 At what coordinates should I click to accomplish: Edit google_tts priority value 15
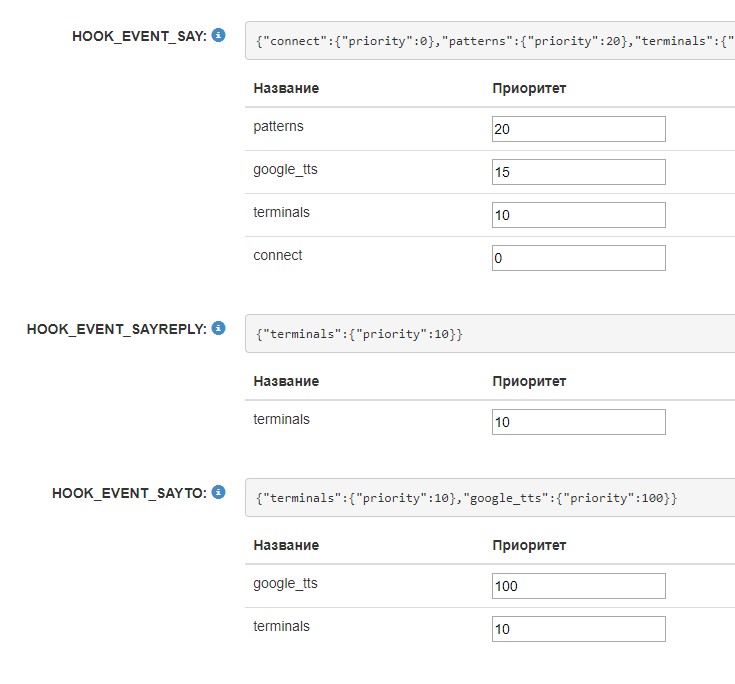pos(578,172)
